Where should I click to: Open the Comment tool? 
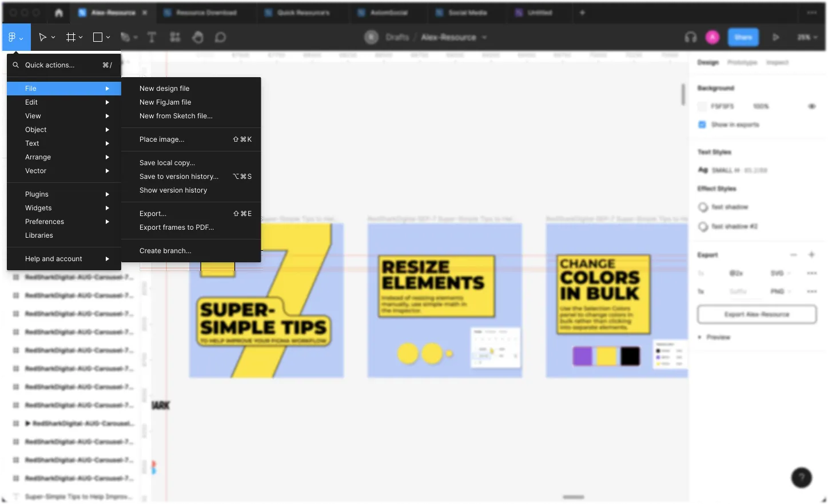click(221, 37)
